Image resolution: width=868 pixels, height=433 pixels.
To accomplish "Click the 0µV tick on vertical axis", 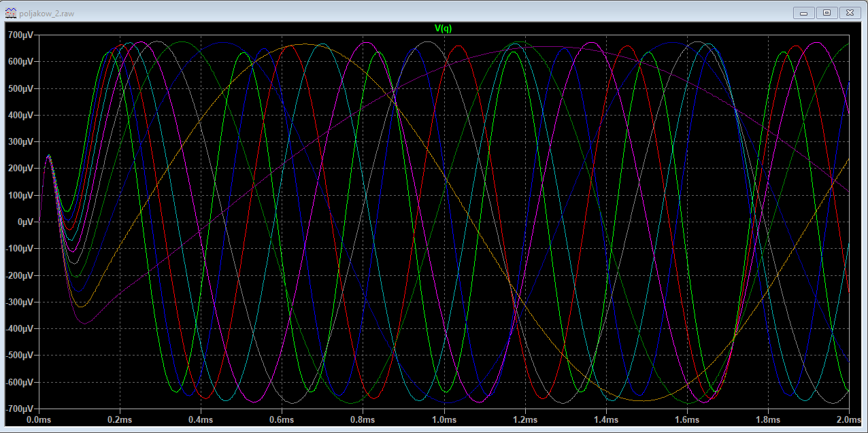I will [x=25, y=222].
